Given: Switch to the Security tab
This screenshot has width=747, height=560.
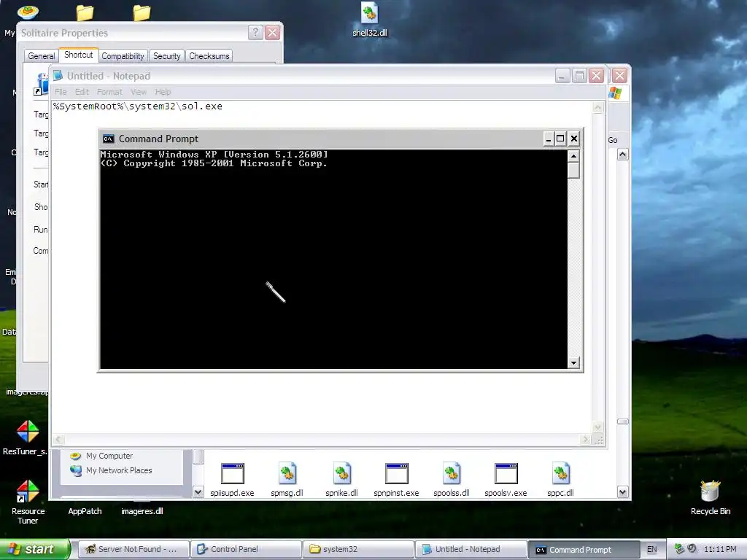Looking at the screenshot, I should pyautogui.click(x=167, y=55).
